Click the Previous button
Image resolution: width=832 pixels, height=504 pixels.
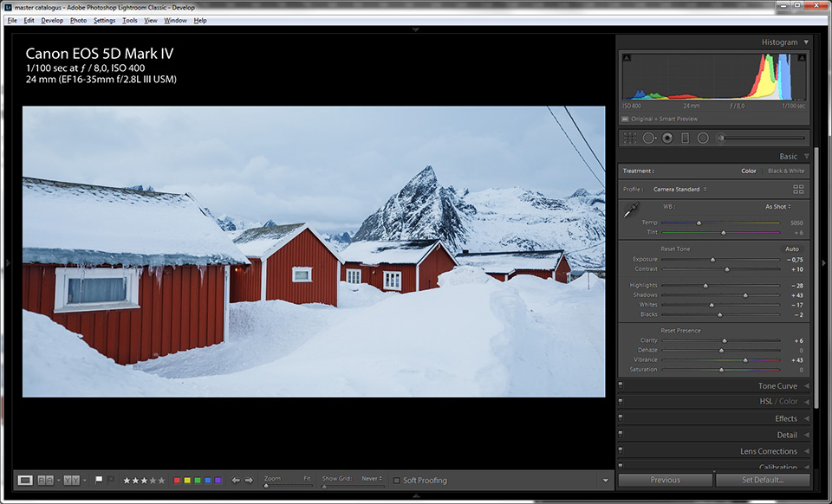[x=666, y=480]
